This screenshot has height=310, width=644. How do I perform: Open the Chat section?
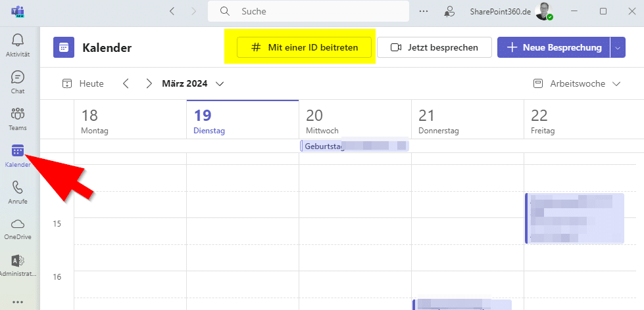(18, 82)
